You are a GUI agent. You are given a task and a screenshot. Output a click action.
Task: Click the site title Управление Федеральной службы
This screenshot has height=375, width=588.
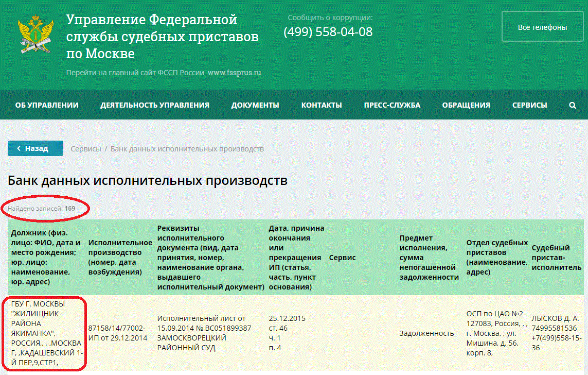pyautogui.click(x=163, y=37)
